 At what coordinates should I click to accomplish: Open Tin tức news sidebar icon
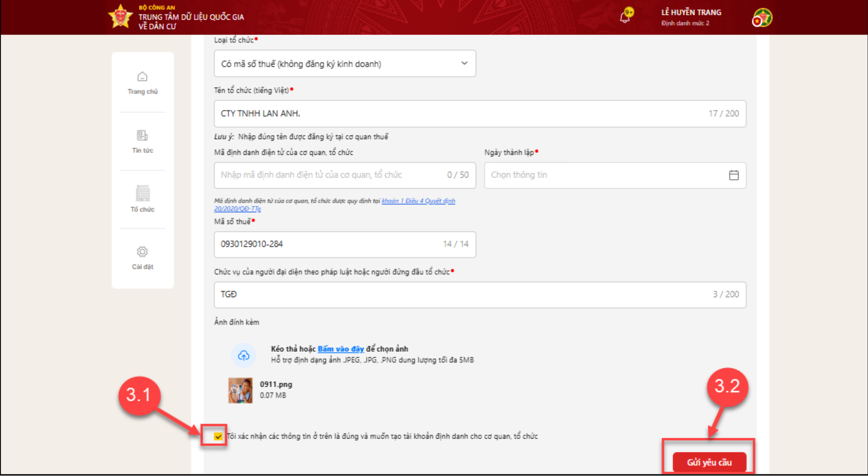[x=142, y=136]
